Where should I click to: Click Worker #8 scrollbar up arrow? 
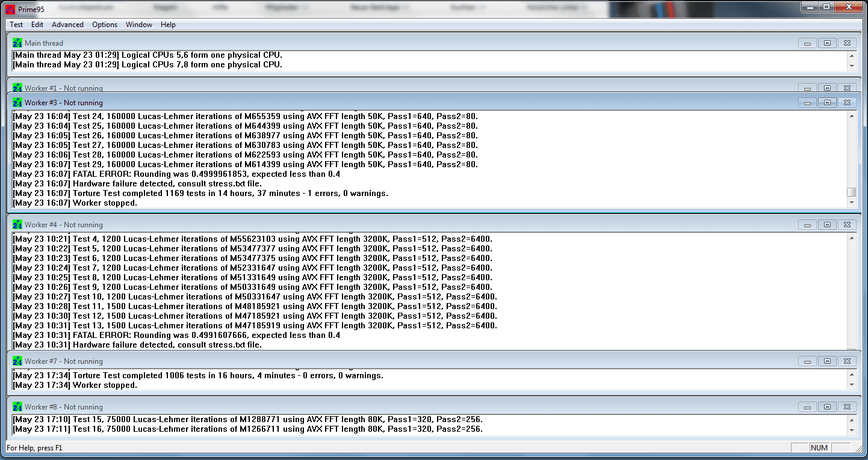click(x=851, y=419)
